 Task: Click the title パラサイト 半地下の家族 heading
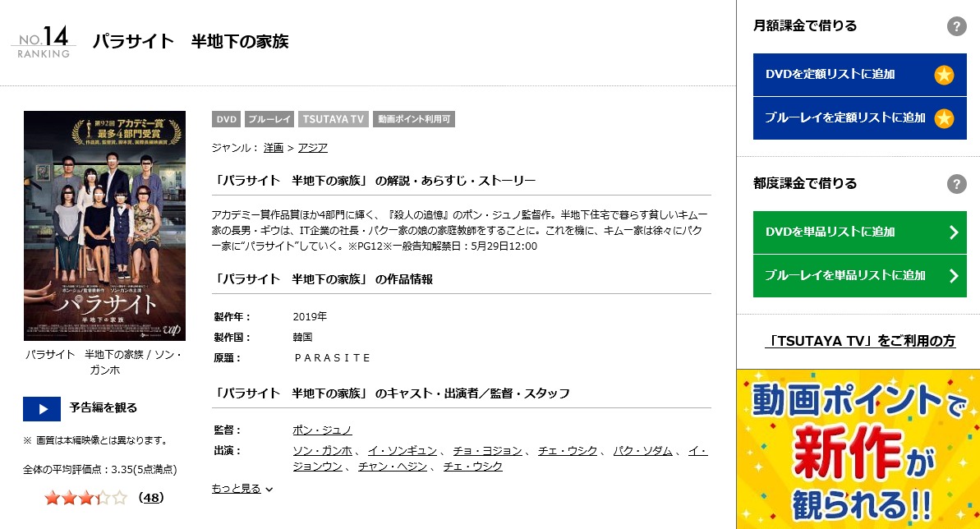pos(191,41)
